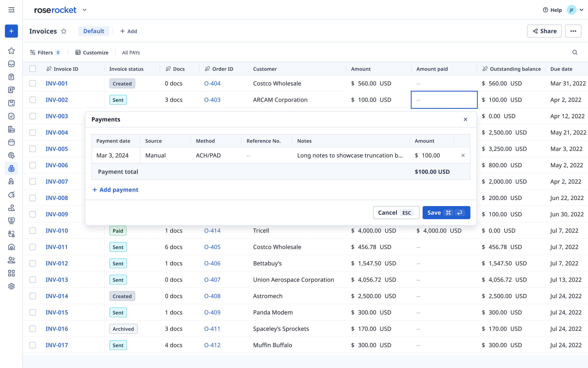Check the INV-001 row checkbox
Screen dimensions: 588x368
(x=32, y=83)
